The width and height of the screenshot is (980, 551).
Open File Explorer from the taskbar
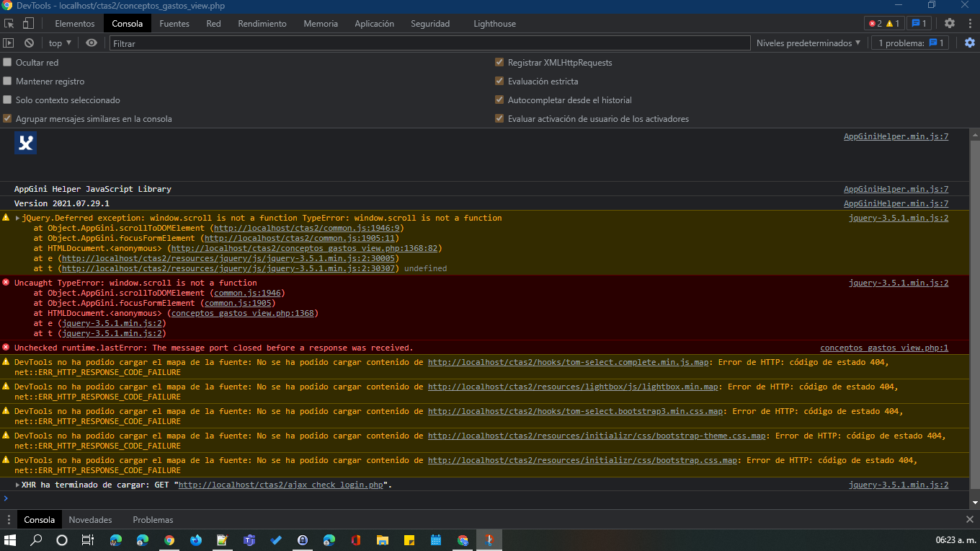383,540
